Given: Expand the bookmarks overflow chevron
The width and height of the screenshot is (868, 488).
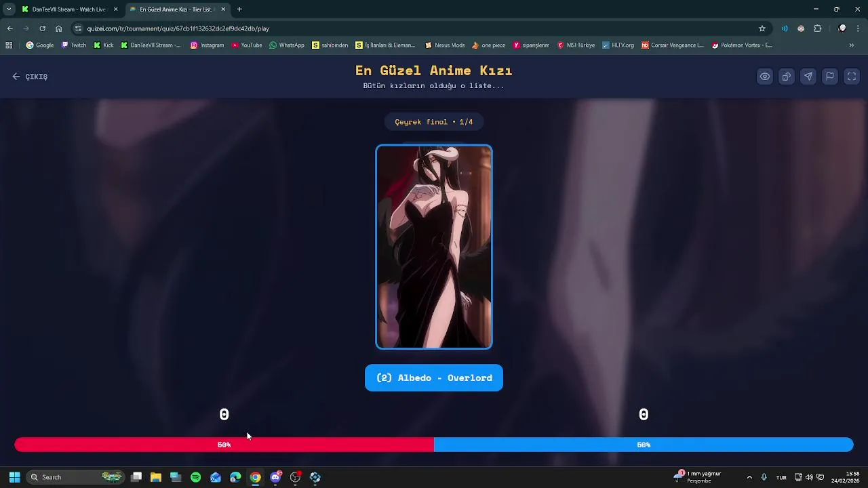Looking at the screenshot, I should click(x=852, y=45).
